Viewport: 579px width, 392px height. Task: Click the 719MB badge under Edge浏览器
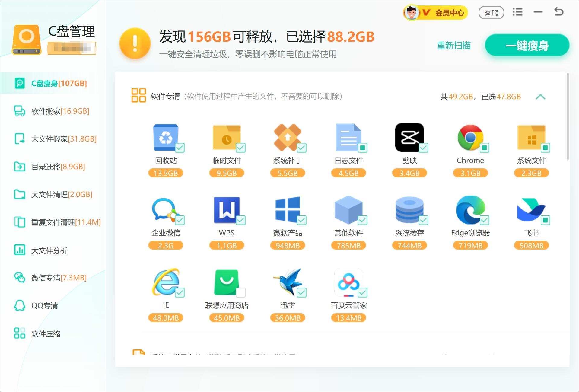click(470, 245)
